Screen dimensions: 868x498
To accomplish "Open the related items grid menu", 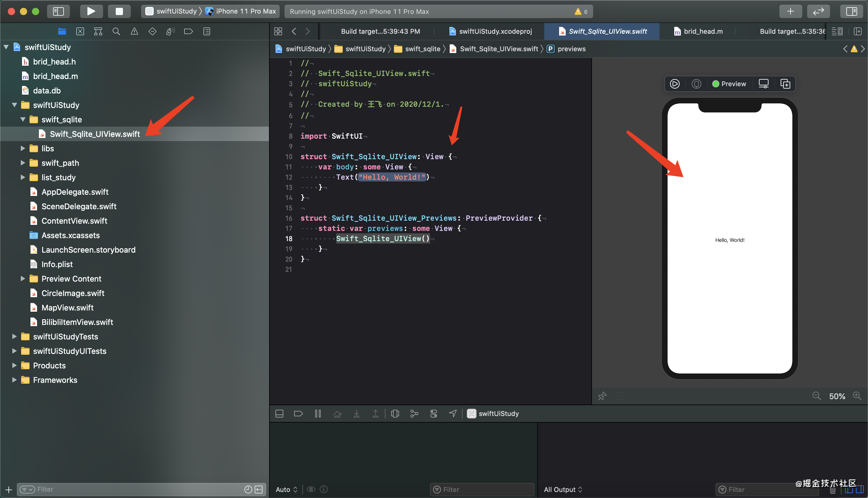I will point(278,31).
